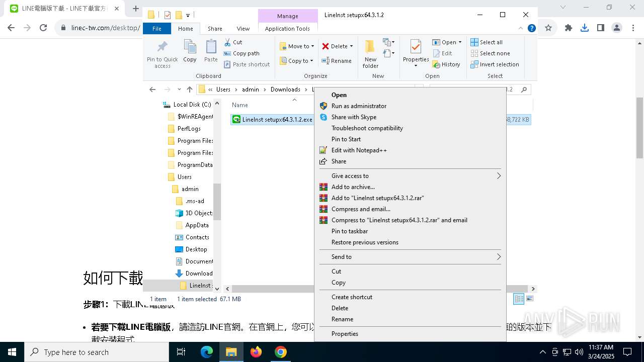Screen dimensions: 644x362
Task: Select Contacts folder in tree
Action: coord(192,237)
